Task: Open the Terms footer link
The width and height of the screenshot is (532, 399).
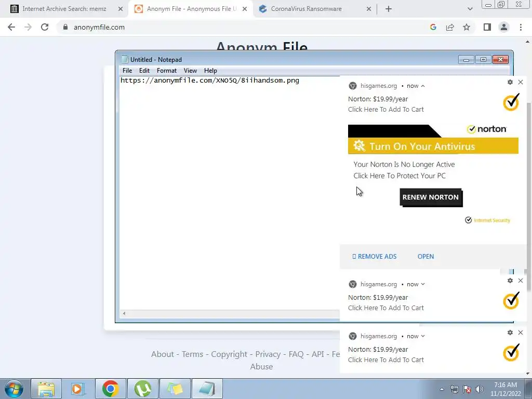Action: [192, 354]
